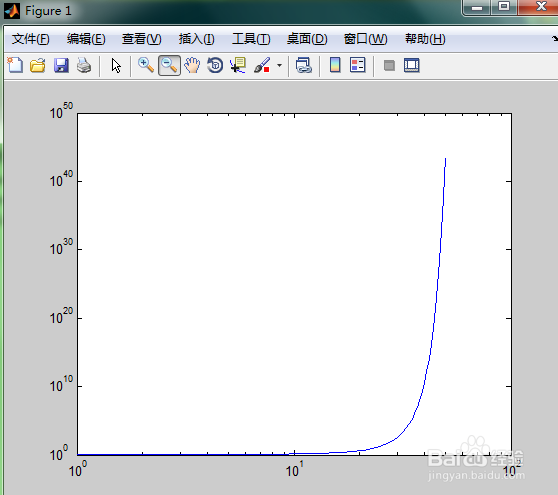Print the figure with printer icon
Viewport: 558px width, 495px height.
84,65
